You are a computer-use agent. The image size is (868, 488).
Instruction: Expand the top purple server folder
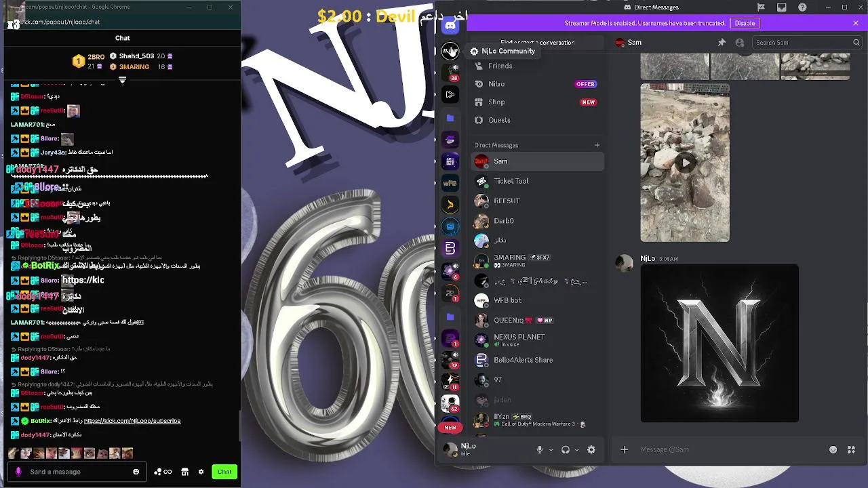tap(450, 117)
